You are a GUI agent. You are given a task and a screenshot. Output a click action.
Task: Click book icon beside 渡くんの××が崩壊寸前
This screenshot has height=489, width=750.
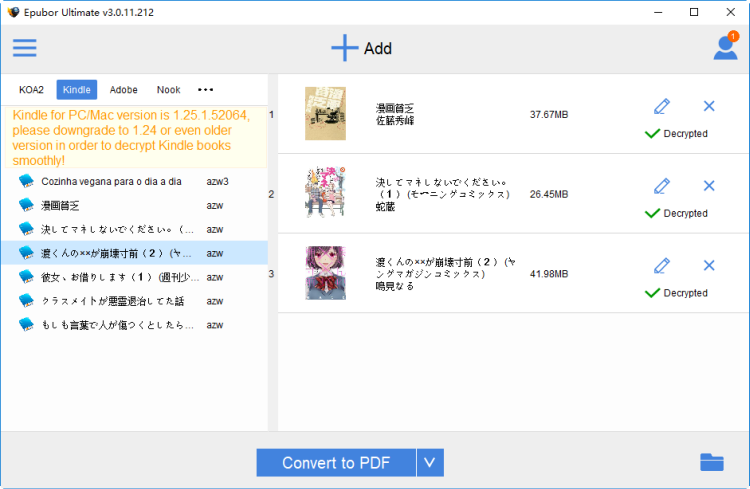coord(26,253)
